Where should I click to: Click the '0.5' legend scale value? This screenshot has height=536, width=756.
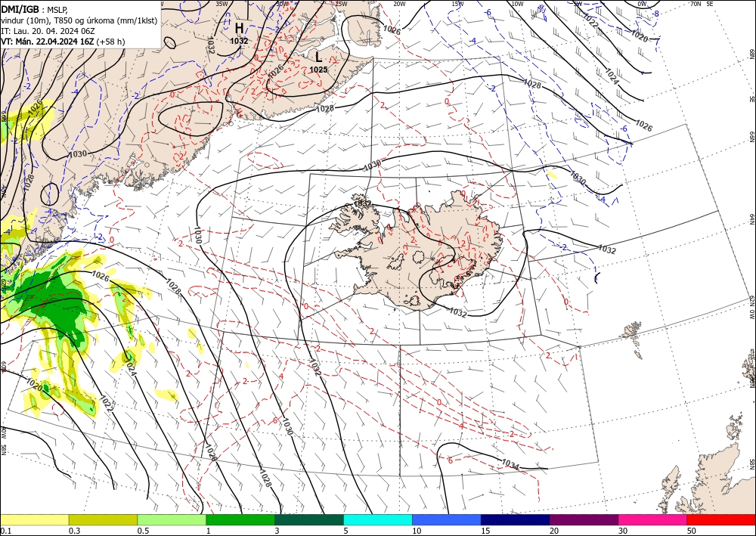point(143,531)
